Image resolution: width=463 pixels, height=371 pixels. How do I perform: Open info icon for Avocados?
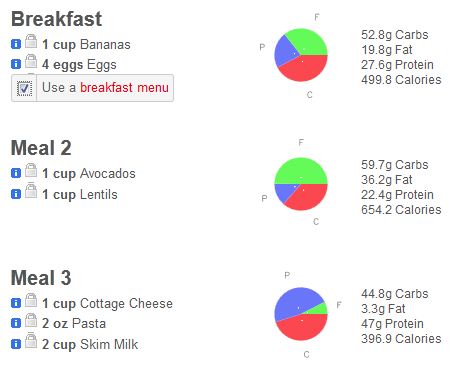(16, 173)
